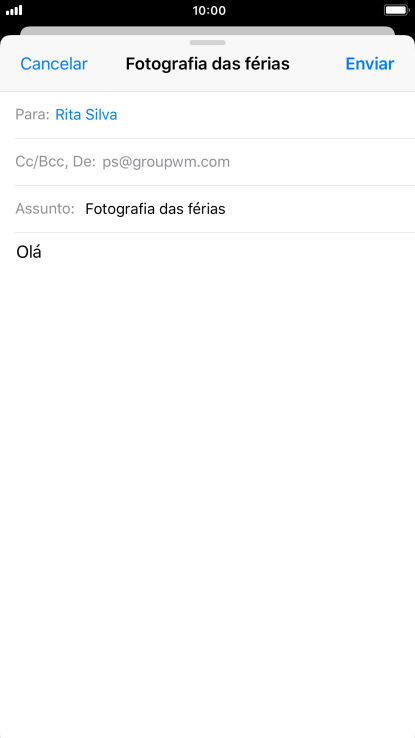Viewport: 415px width, 738px height.
Task: Tap the battery icon in status bar
Action: [x=396, y=10]
